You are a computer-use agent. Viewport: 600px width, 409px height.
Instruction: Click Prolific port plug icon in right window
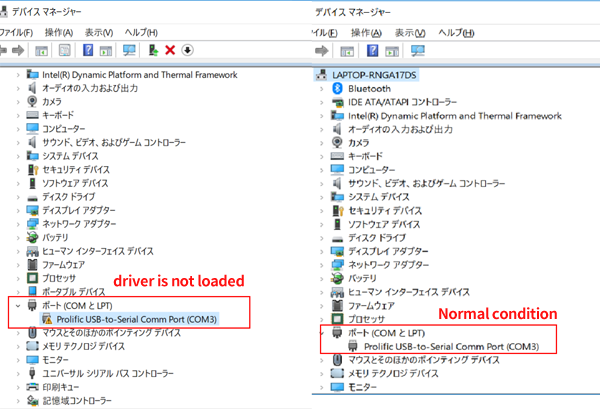tap(352, 346)
